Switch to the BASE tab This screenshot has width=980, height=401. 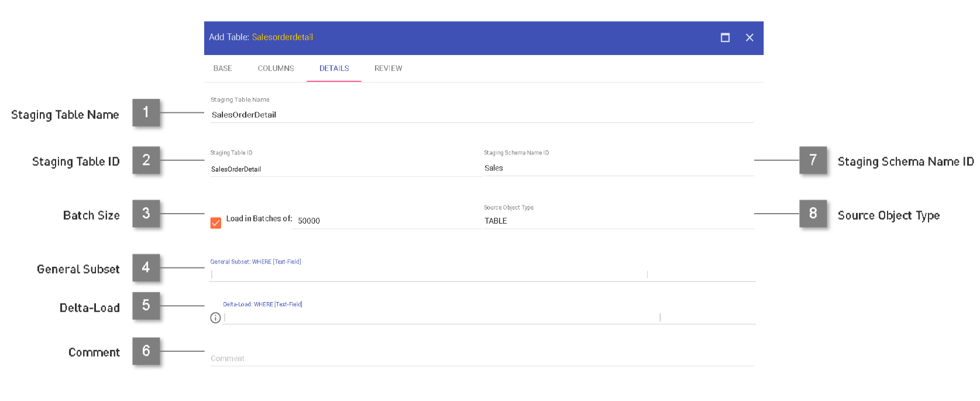pos(222,68)
